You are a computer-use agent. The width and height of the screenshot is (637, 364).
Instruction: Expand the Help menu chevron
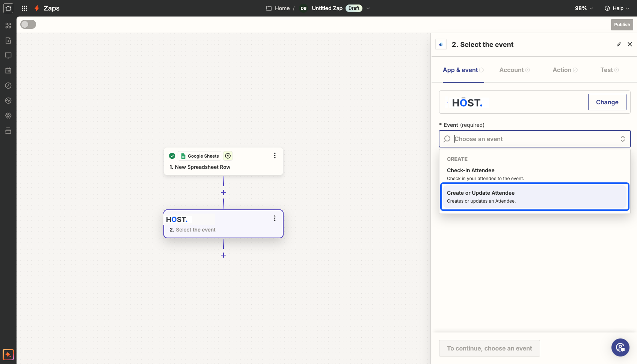pyautogui.click(x=628, y=8)
